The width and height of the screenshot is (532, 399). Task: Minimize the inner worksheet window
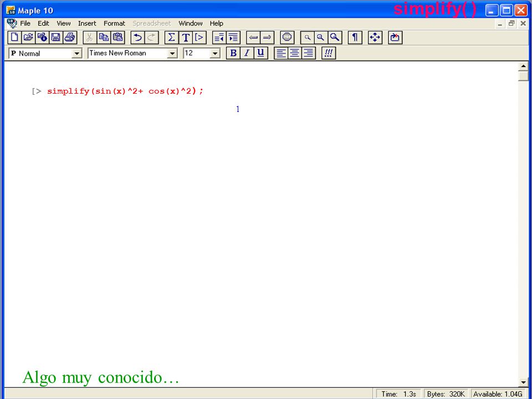500,24
